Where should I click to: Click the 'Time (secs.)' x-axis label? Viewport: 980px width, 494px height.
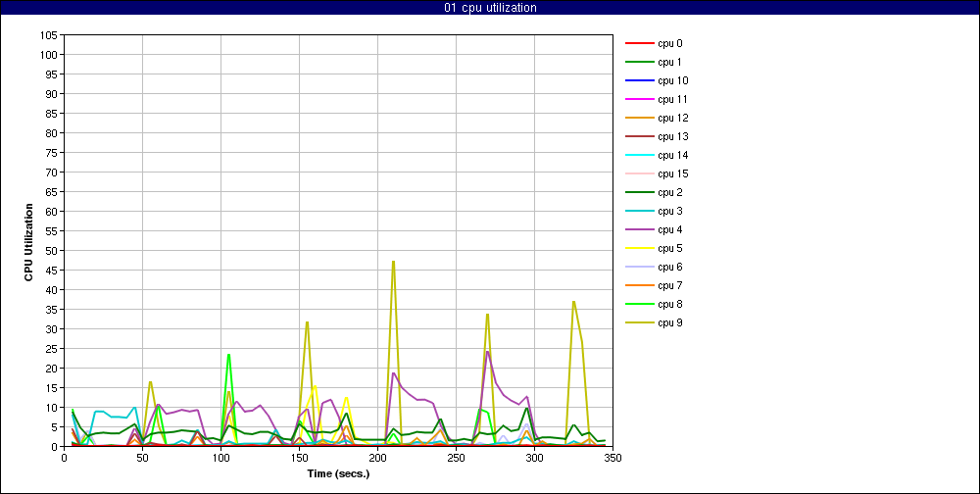[338, 473]
